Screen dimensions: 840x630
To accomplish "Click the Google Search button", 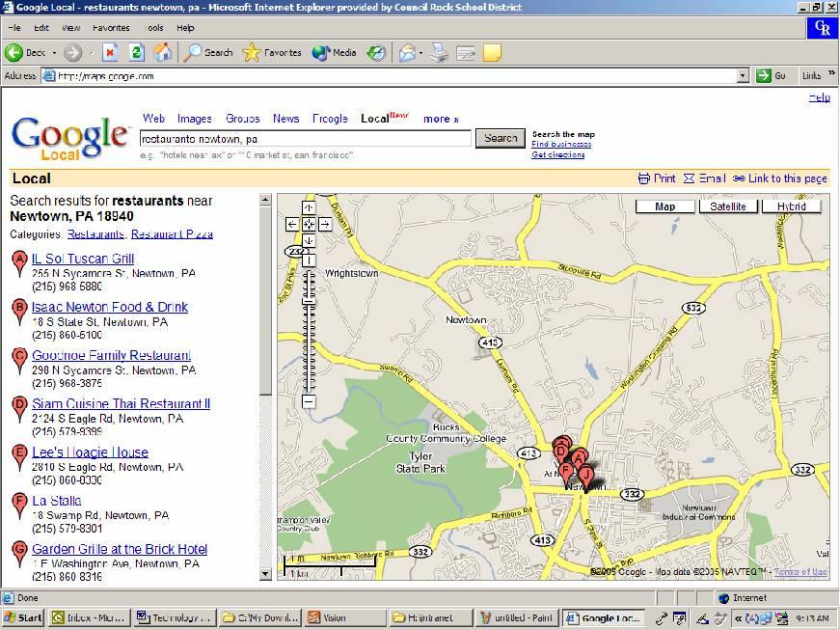I will (501, 138).
